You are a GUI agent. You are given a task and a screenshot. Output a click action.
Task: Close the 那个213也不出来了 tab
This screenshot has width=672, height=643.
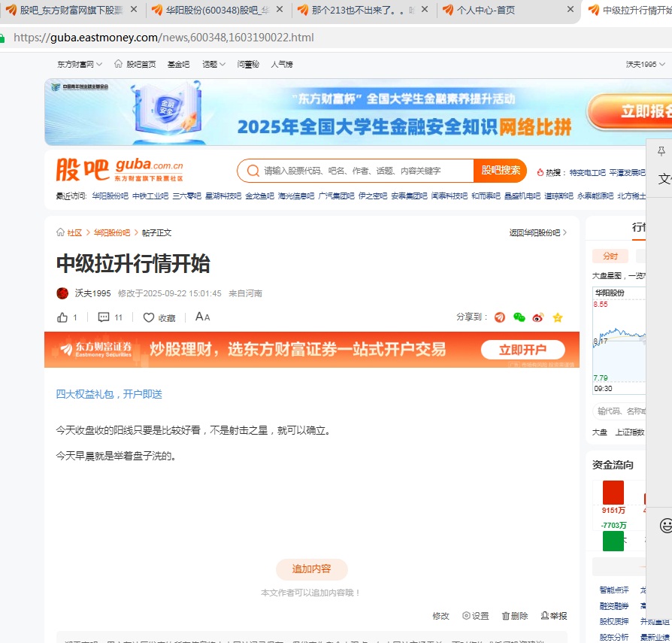click(x=425, y=10)
